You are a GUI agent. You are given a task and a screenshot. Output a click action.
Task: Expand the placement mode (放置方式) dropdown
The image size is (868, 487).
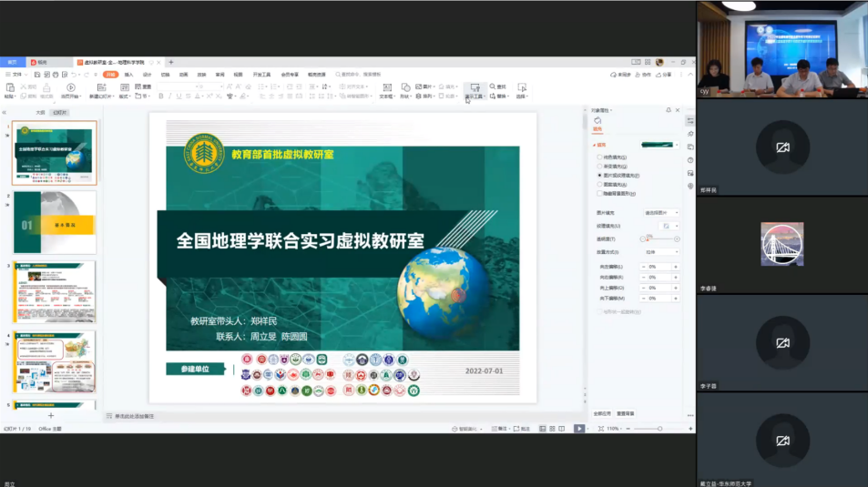point(660,252)
